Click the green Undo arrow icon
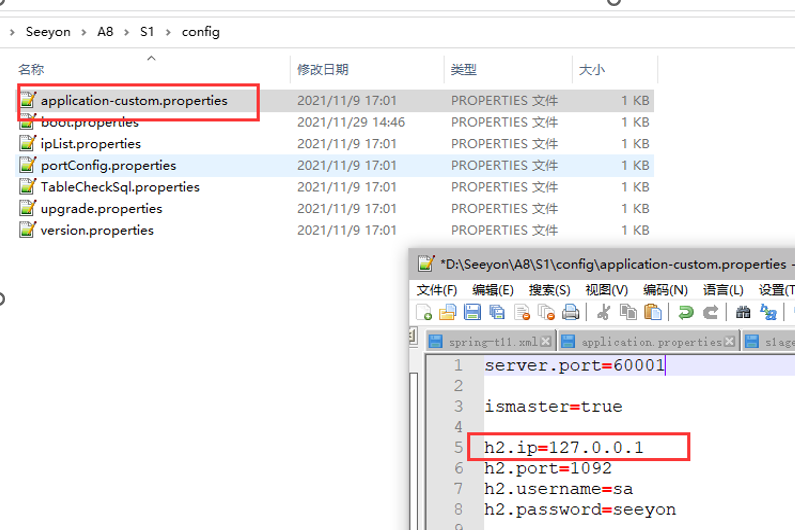Viewport: 795px width, 530px height. coord(685,312)
